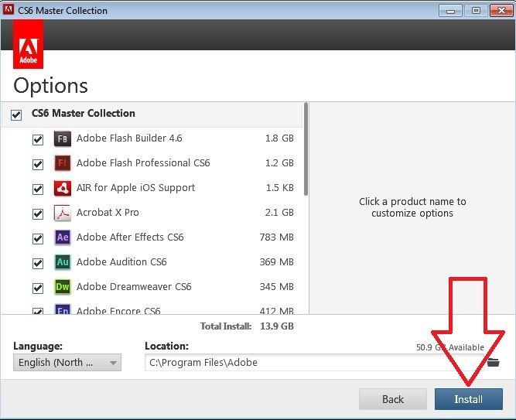
Task: Open the Language dropdown
Action: (67, 363)
